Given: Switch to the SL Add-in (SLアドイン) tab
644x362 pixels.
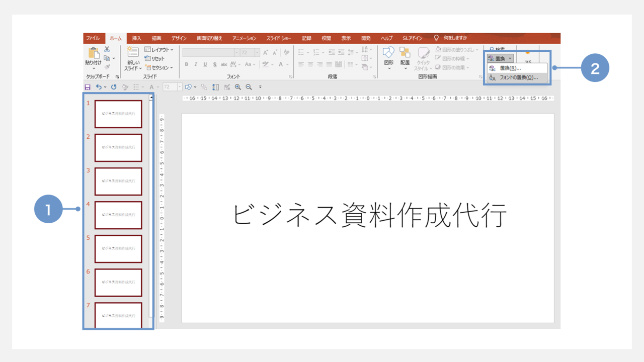Looking at the screenshot, I should coord(412,38).
